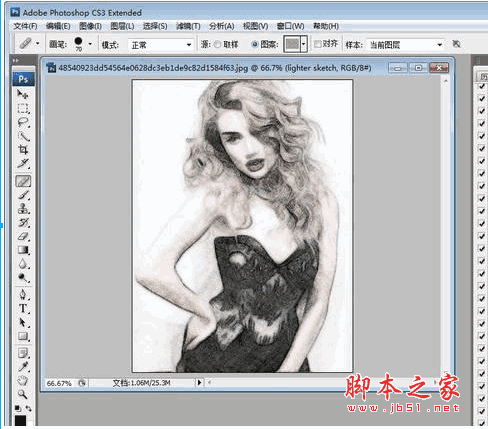Click the brush size 70 preview
The height and width of the screenshot is (429, 488).
(78, 44)
